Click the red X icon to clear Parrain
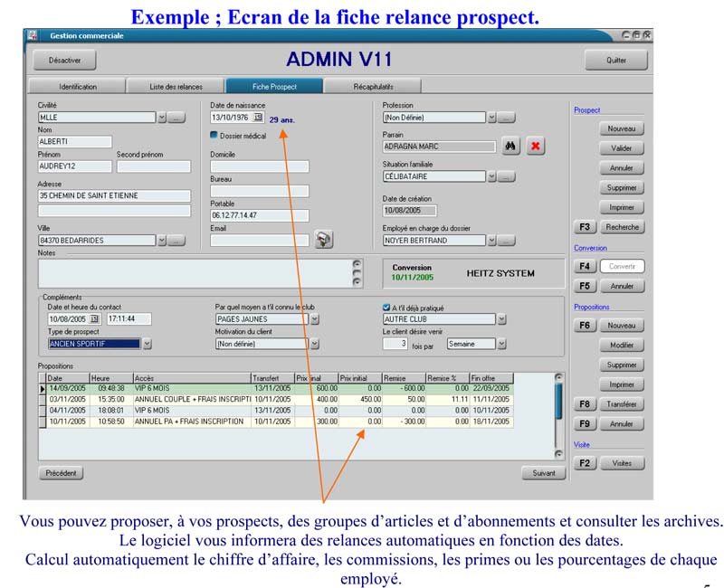 (x=536, y=147)
